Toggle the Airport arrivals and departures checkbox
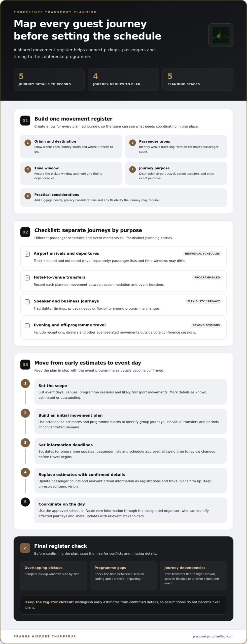 click(x=27, y=254)
